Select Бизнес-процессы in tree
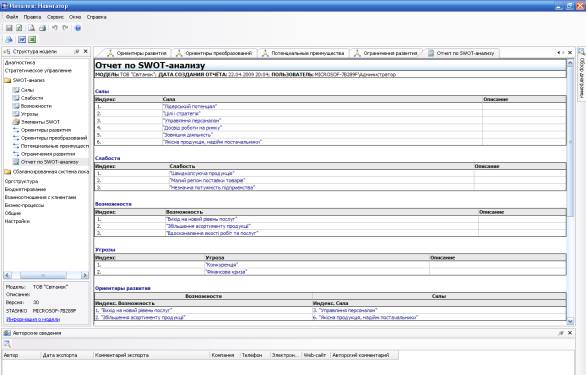Viewport: 586px width, 375px height. (24, 205)
